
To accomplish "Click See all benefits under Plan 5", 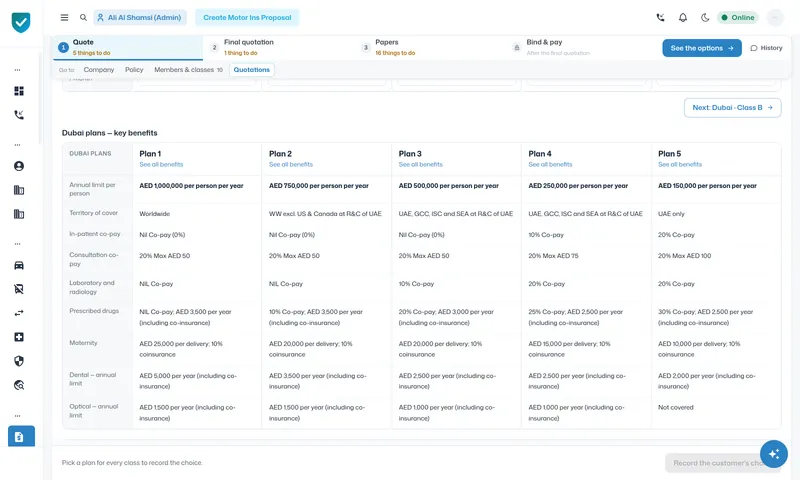I will pos(680,164).
